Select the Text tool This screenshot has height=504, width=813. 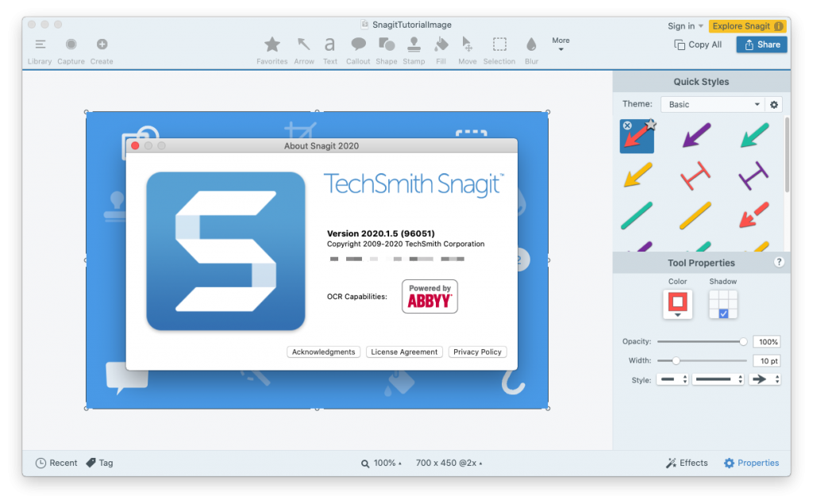tap(329, 51)
